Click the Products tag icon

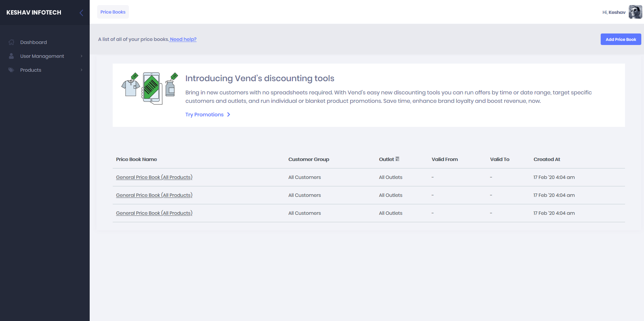click(12, 70)
